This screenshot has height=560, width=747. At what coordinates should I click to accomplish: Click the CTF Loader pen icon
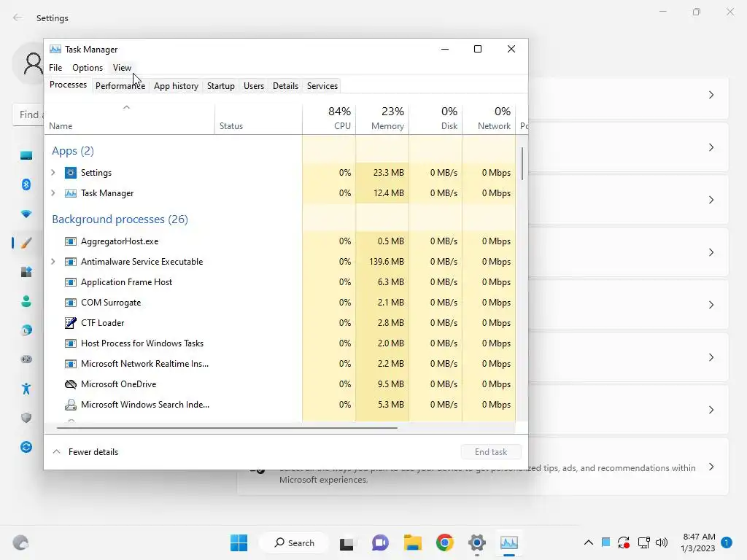(71, 323)
